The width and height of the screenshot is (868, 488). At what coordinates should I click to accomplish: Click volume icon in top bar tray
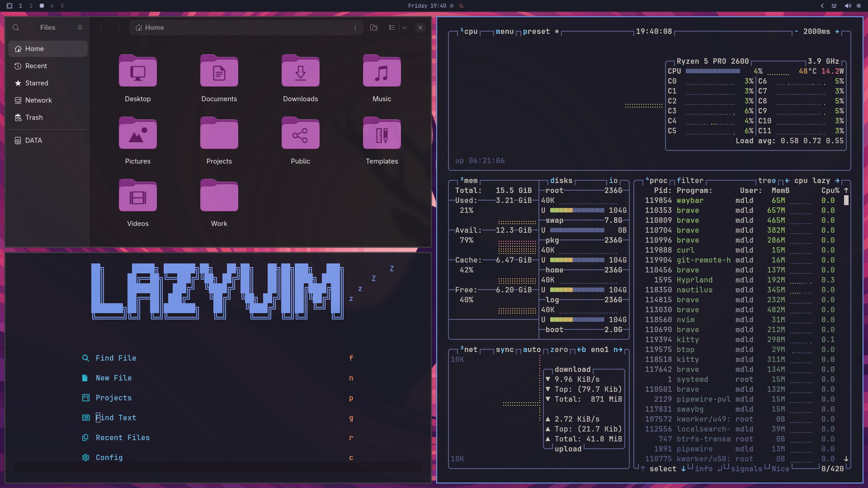tap(848, 6)
